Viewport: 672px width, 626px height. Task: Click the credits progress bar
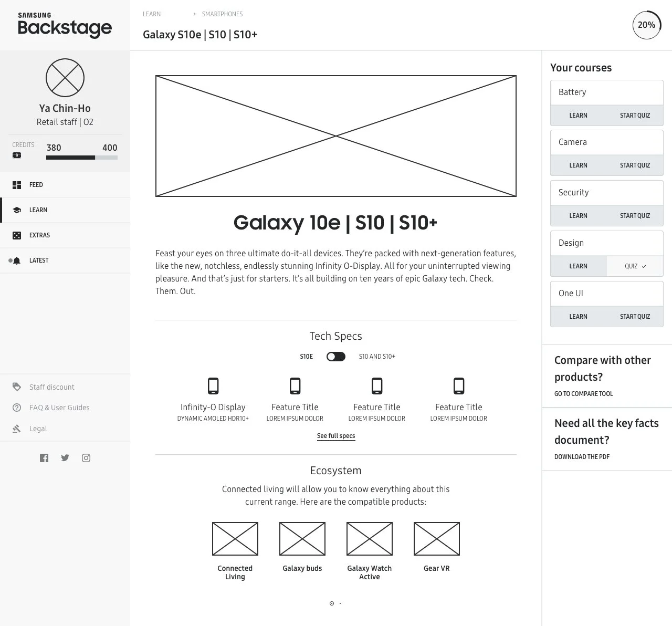pos(82,158)
